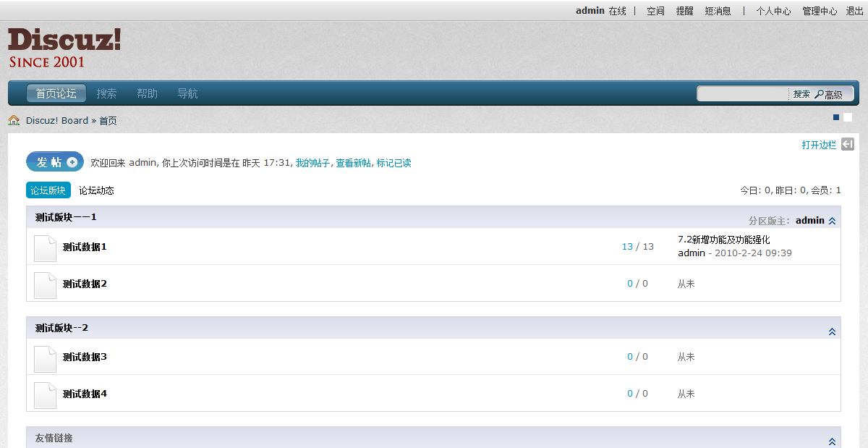Click the 今日: 0, 昨日: 0, 会员: 1 statistics
Screen dimensions: 868x448
pyautogui.click(x=790, y=191)
